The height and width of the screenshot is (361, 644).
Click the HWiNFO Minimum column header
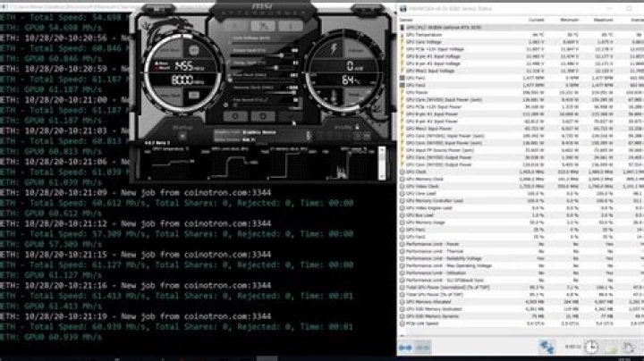(569, 20)
